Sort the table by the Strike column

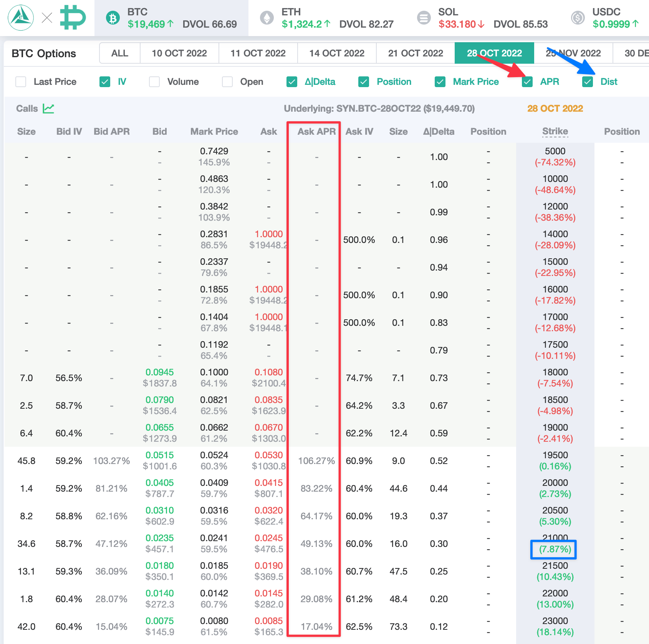coord(555,131)
